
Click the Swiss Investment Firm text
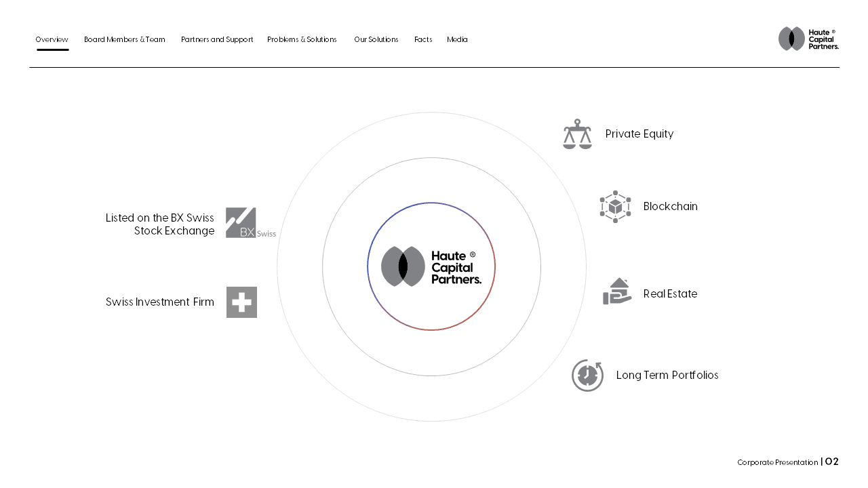(160, 302)
